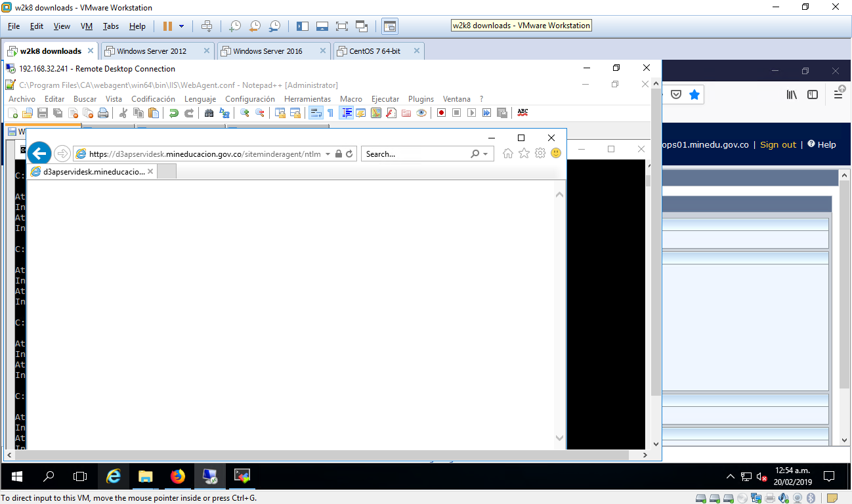Click the Cut scissors icon in Notepad++

[123, 113]
